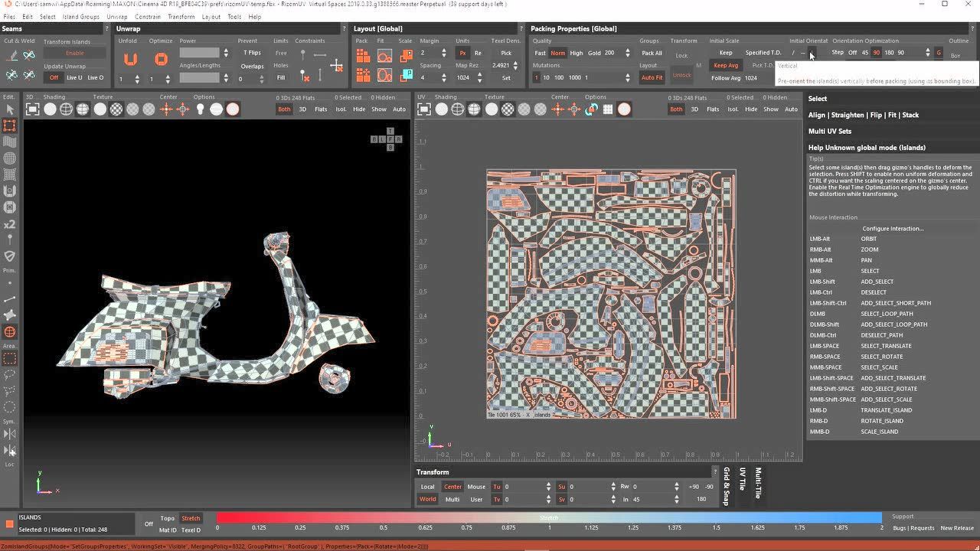Activate the x2 symmetry tool in left toolbar
980x551 pixels.
click(10, 224)
